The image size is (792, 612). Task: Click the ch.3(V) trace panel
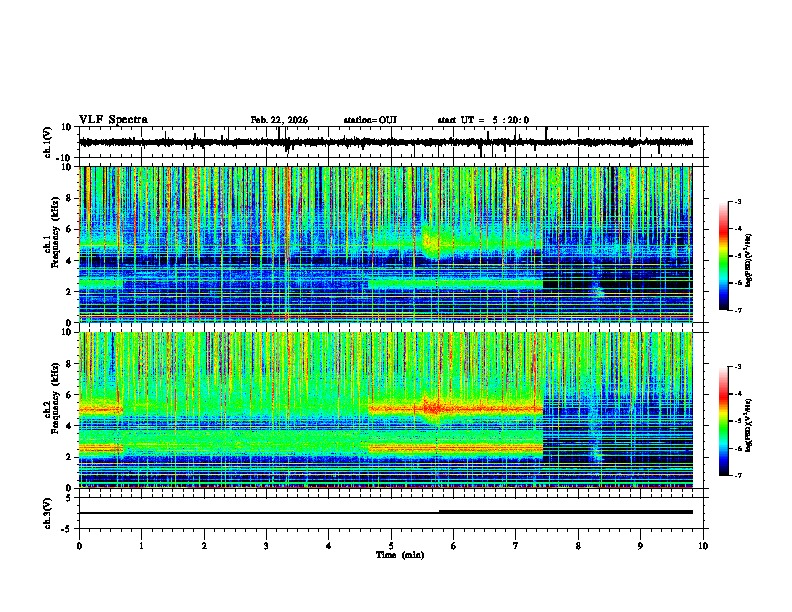pos(390,513)
